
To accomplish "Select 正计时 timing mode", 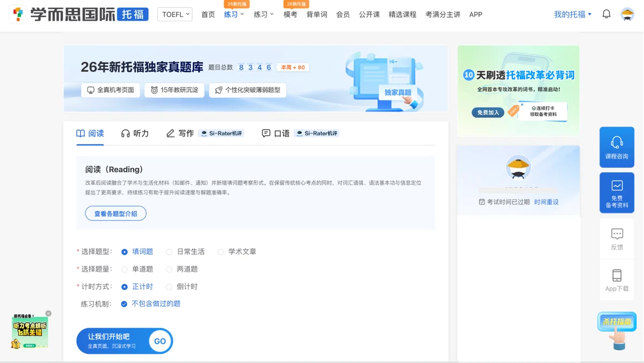I will pos(137,287).
